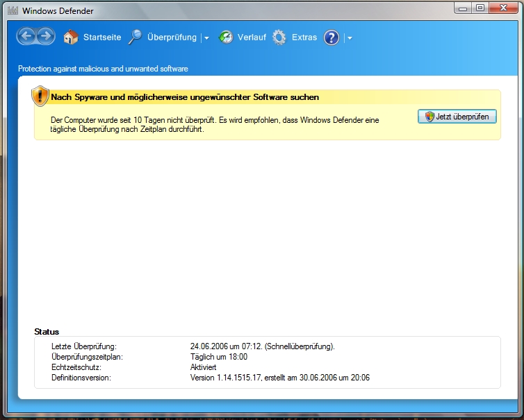The height and width of the screenshot is (420, 524).
Task: Expand the help dropdown arrow
Action: tap(350, 38)
